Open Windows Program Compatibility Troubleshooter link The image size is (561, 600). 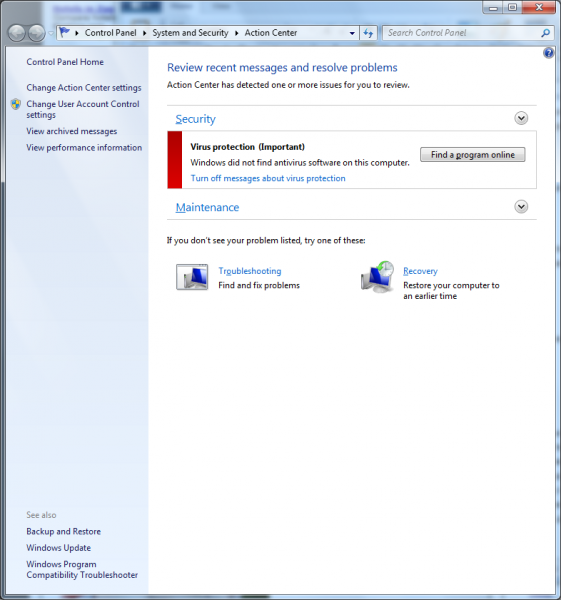[82, 569]
